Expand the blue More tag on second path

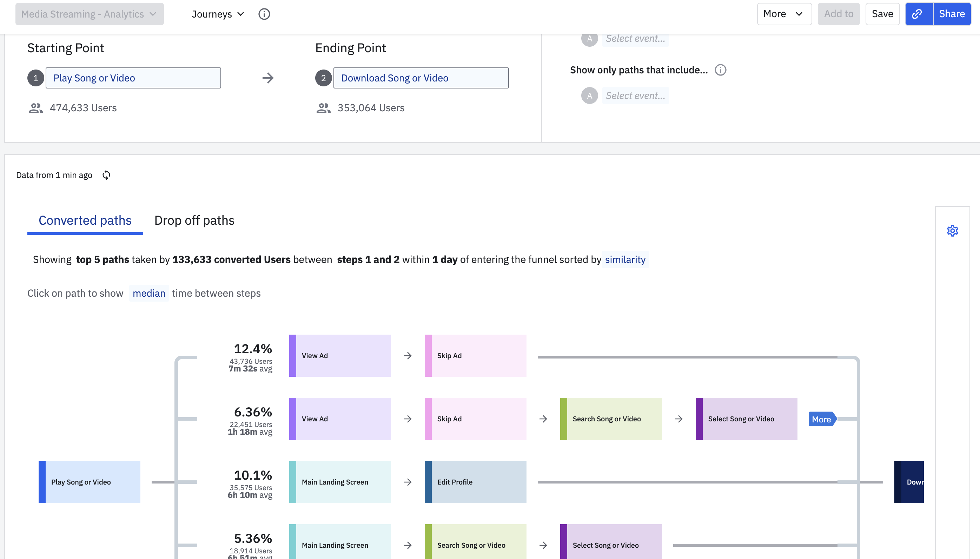822,419
